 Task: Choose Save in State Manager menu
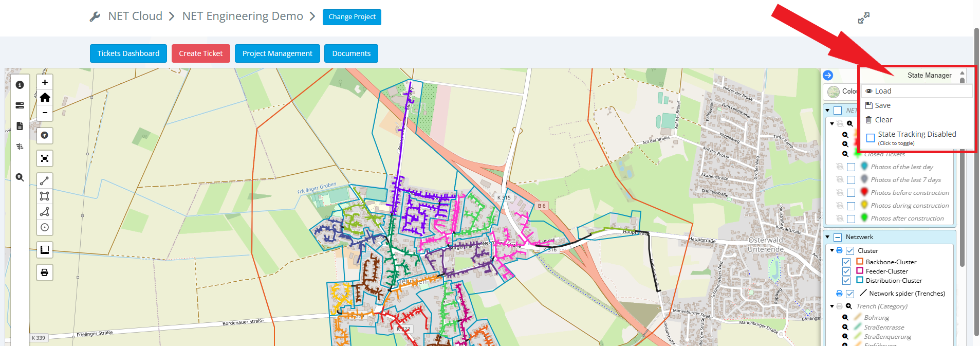882,105
